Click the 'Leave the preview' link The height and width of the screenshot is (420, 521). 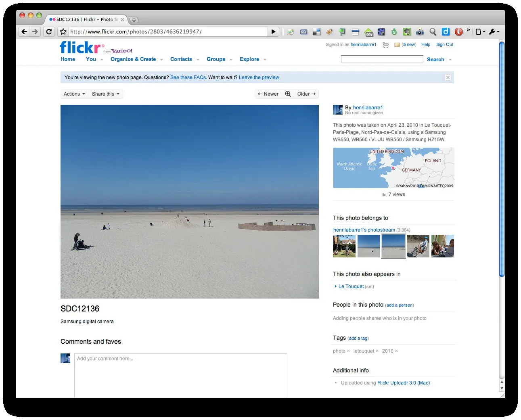click(259, 77)
